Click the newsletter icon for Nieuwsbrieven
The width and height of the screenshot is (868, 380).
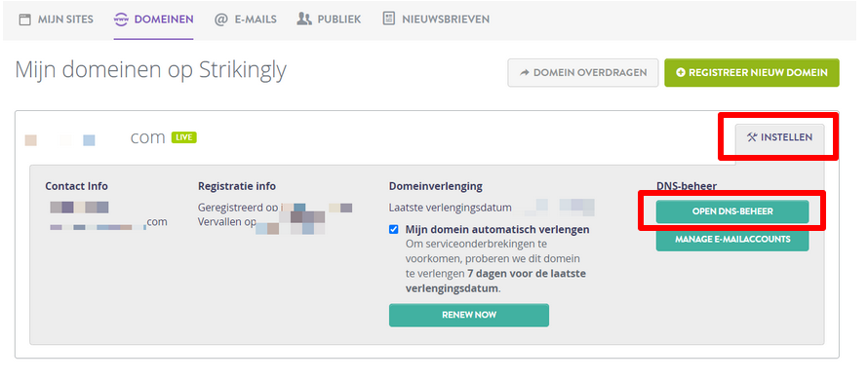click(x=388, y=19)
